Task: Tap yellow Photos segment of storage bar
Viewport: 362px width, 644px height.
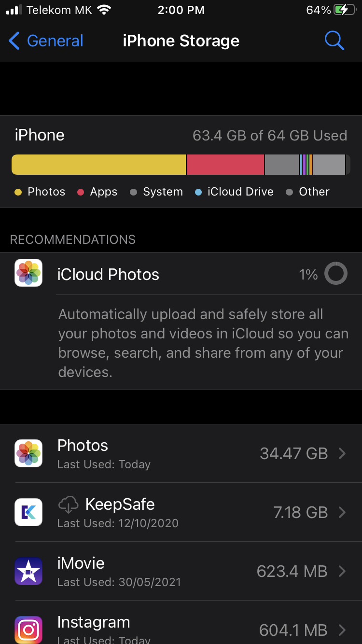Action: 98,165
